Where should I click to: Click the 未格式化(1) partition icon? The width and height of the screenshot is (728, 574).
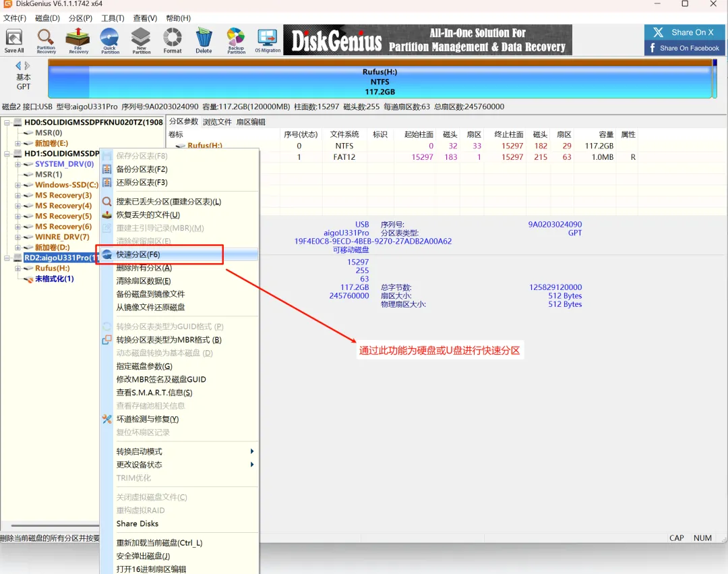(29, 279)
